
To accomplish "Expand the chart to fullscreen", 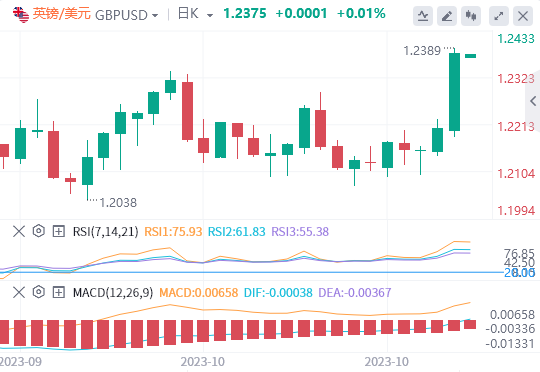I will (499, 16).
